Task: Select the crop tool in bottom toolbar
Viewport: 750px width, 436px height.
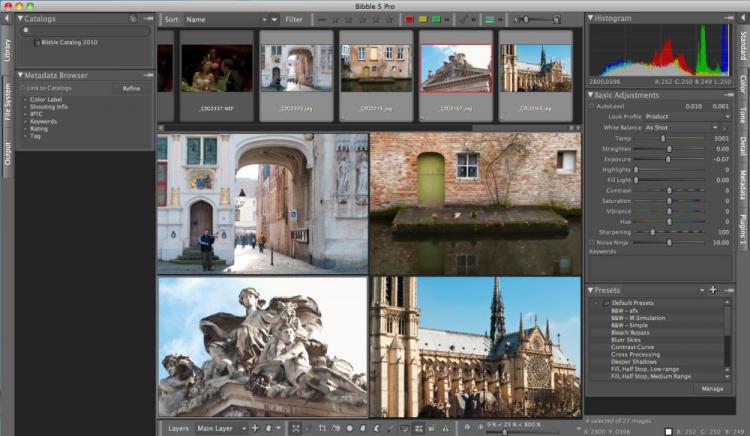Action: coord(322,428)
